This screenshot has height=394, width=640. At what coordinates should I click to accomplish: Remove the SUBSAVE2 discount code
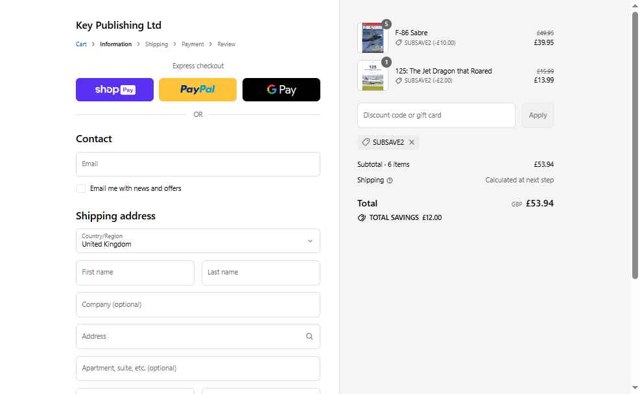pyautogui.click(x=411, y=142)
